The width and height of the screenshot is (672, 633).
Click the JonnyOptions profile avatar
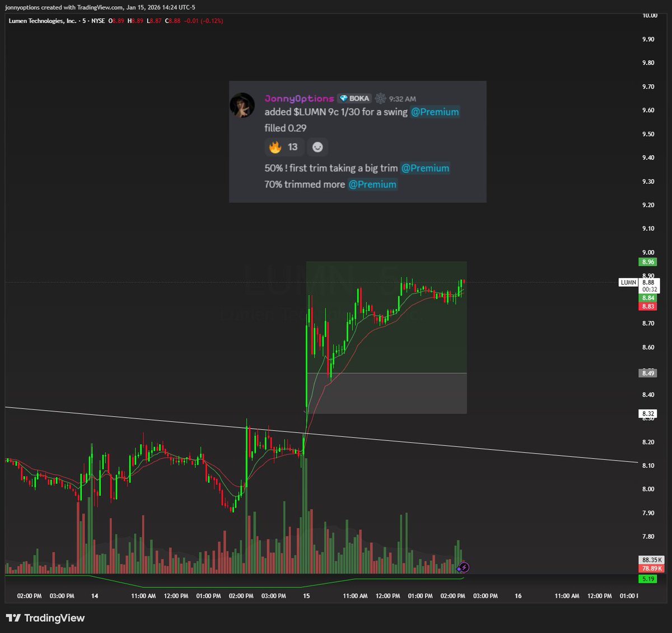pos(242,105)
